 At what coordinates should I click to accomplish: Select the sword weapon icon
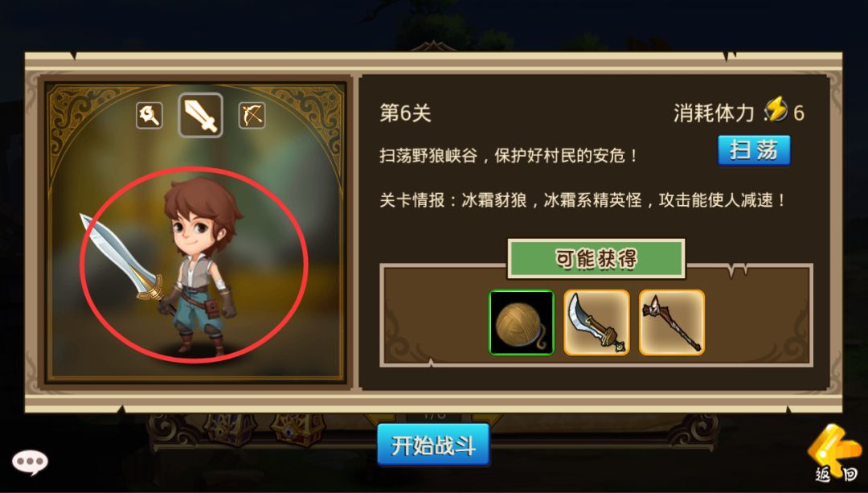[x=200, y=115]
